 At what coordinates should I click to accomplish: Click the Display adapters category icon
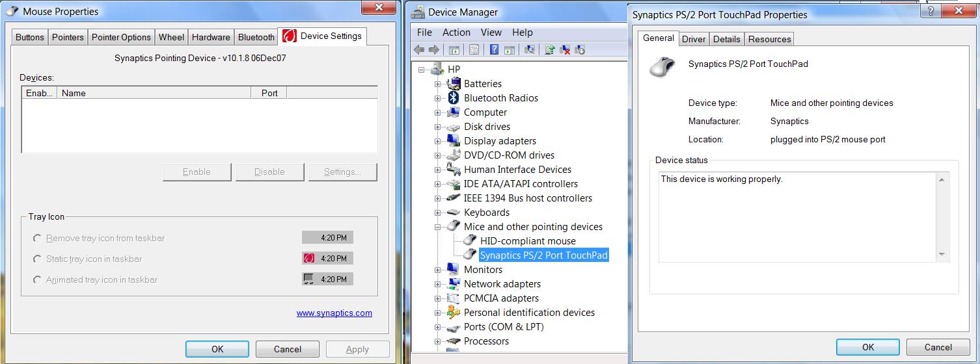point(454,140)
